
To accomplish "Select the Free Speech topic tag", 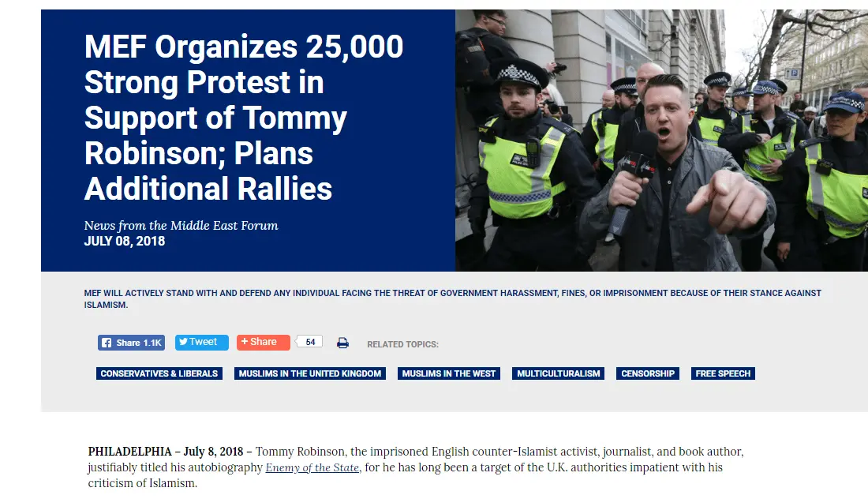I will (723, 373).
